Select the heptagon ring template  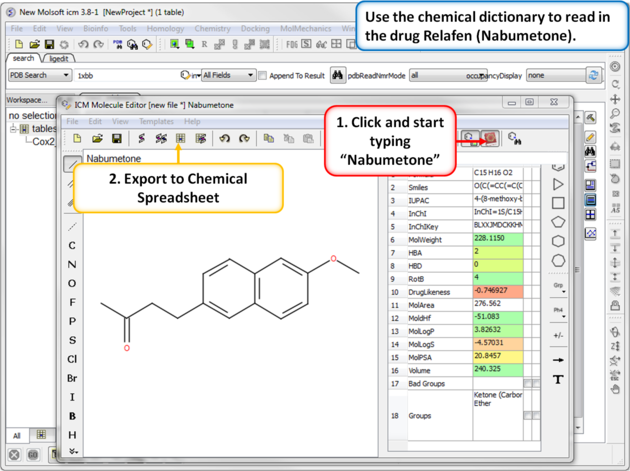[x=558, y=260]
